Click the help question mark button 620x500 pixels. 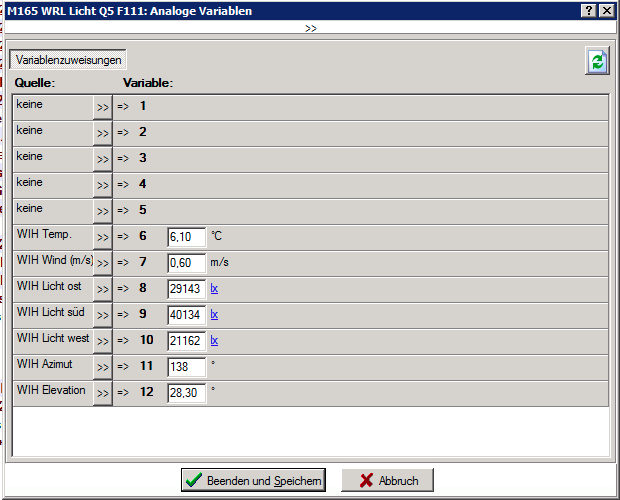[x=588, y=10]
